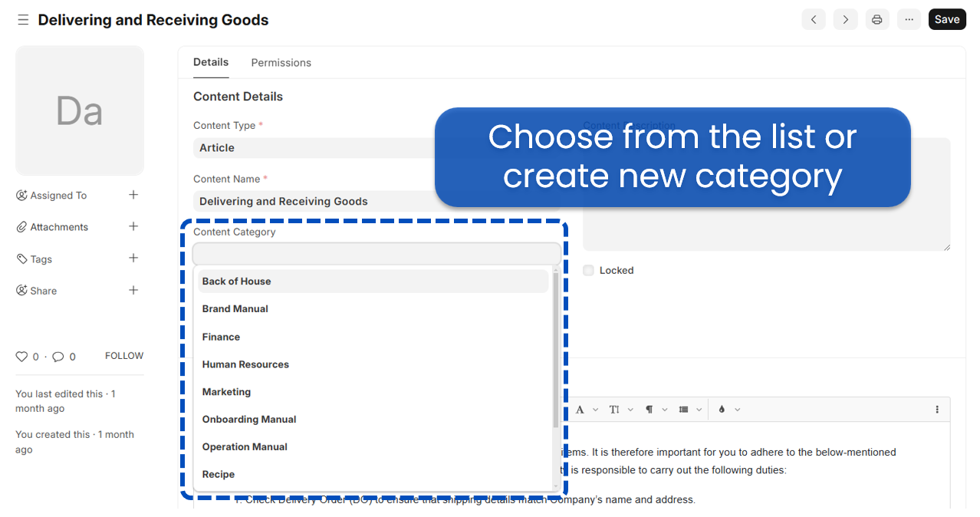The height and width of the screenshot is (517, 980).
Task: Print this document
Action: pos(877,20)
